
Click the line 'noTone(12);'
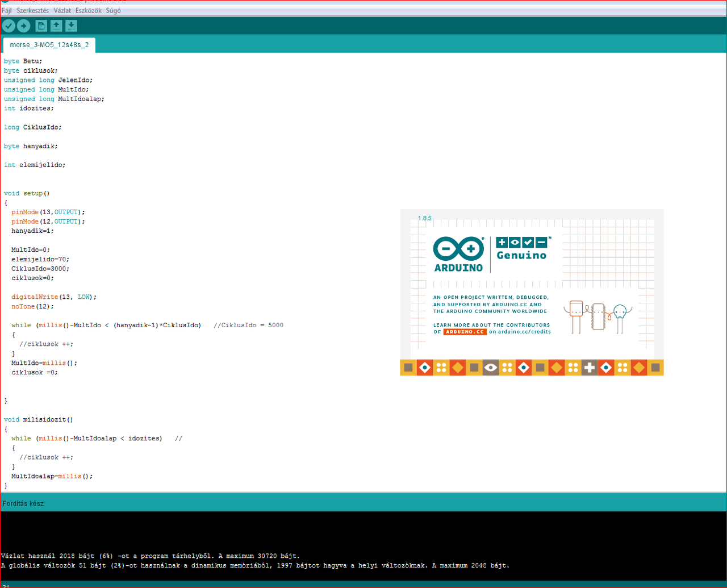click(x=33, y=307)
